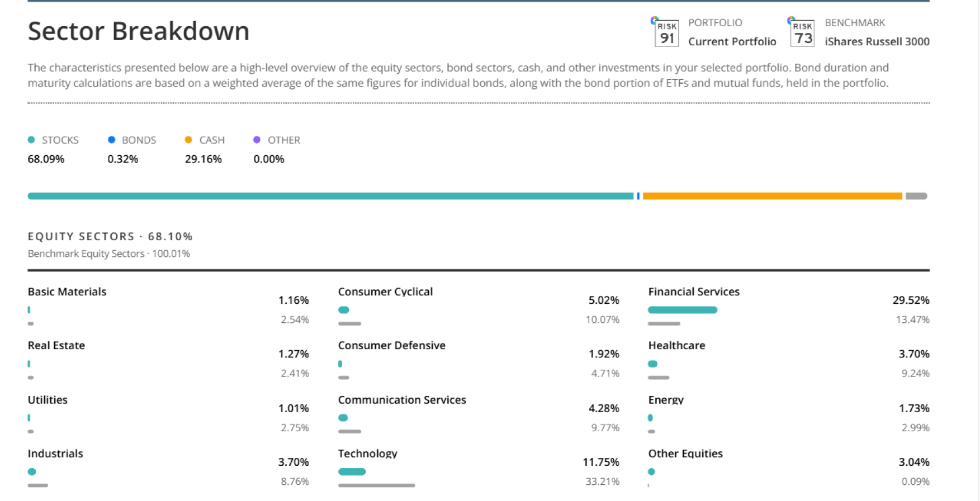Viewport: 980px width, 501px height.
Task: Click the Technology teal portfolio bar
Action: [x=352, y=471]
